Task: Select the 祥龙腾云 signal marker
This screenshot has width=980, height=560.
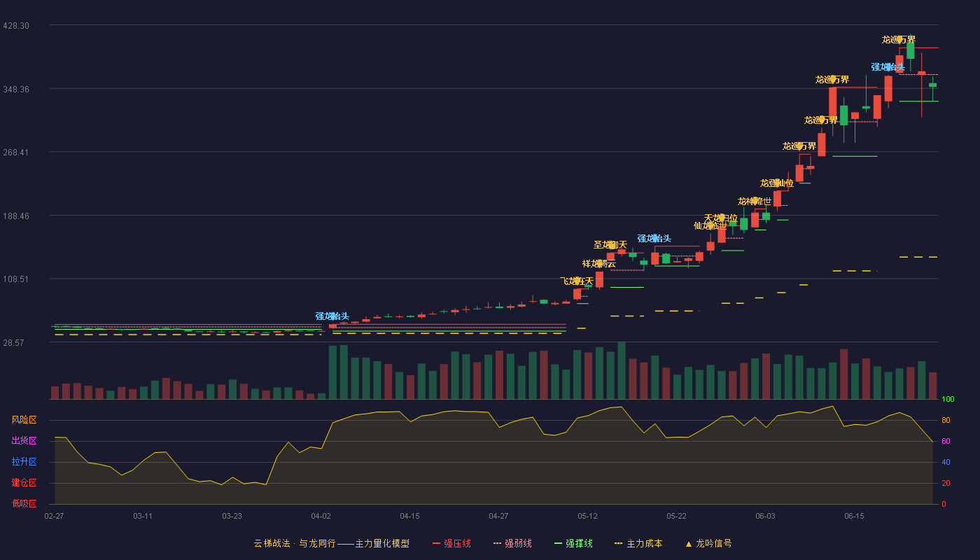Action: tap(599, 263)
